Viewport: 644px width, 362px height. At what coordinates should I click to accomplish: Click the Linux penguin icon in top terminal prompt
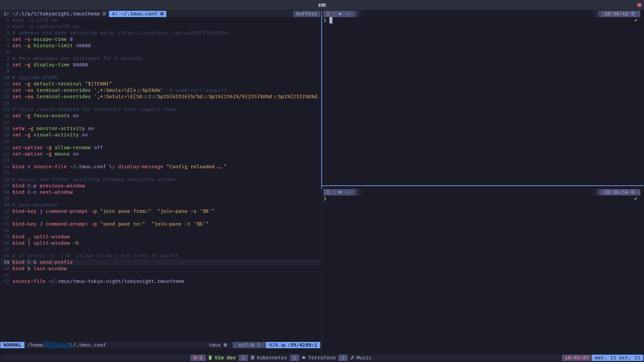[328, 14]
